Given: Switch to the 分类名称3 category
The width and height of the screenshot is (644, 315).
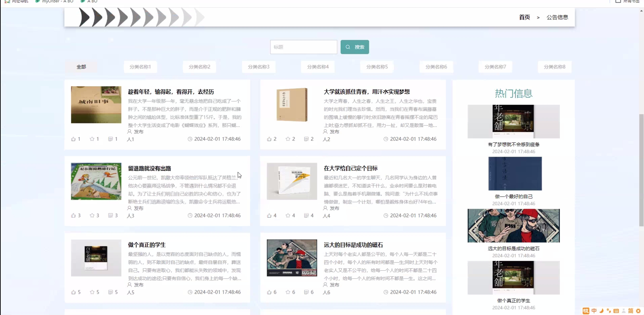Looking at the screenshot, I should click(258, 67).
